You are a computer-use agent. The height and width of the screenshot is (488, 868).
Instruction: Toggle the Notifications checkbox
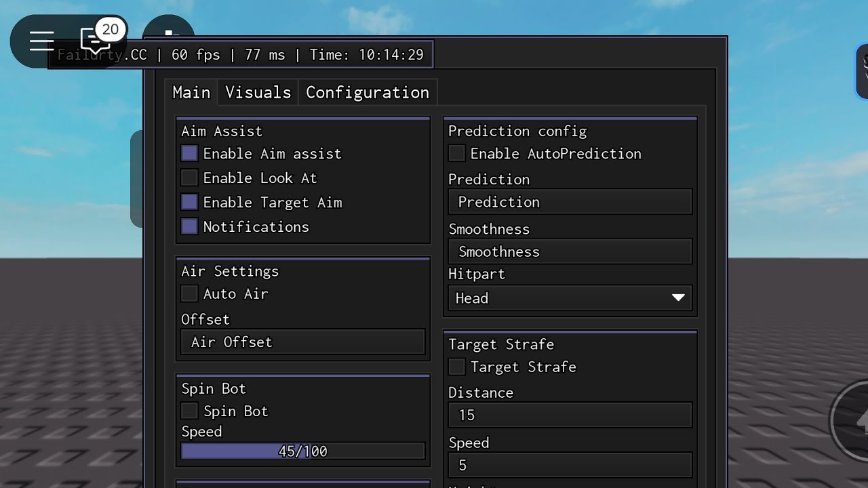(x=189, y=227)
